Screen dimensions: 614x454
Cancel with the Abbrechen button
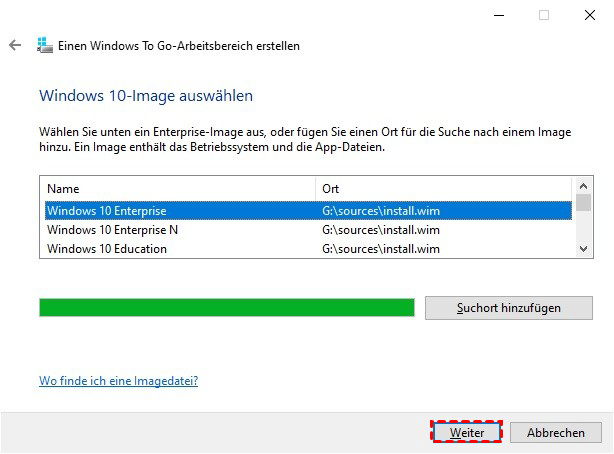tap(556, 433)
